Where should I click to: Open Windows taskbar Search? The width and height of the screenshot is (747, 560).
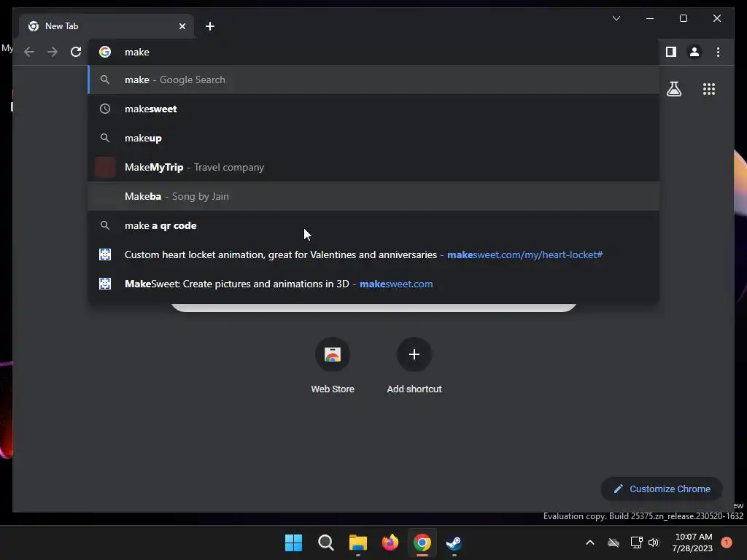326,542
